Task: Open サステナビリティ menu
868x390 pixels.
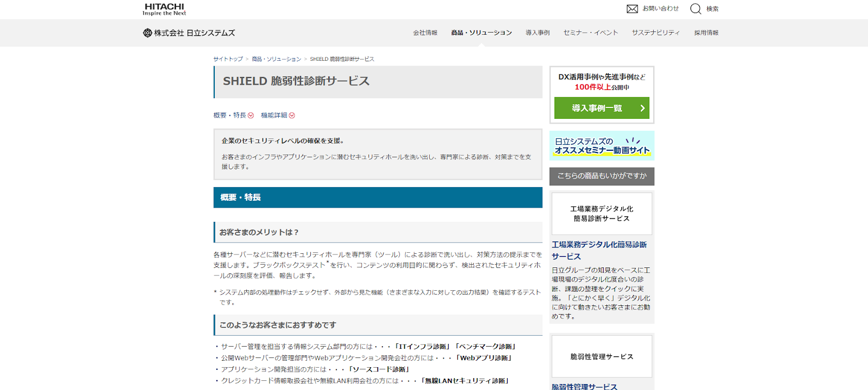Action: (656, 33)
